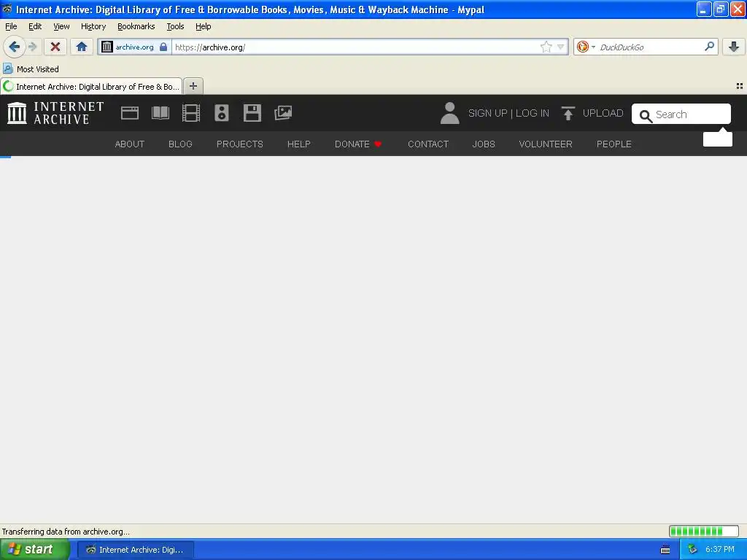Click the padlock security icon
This screenshot has height=560, width=747.
(x=163, y=47)
